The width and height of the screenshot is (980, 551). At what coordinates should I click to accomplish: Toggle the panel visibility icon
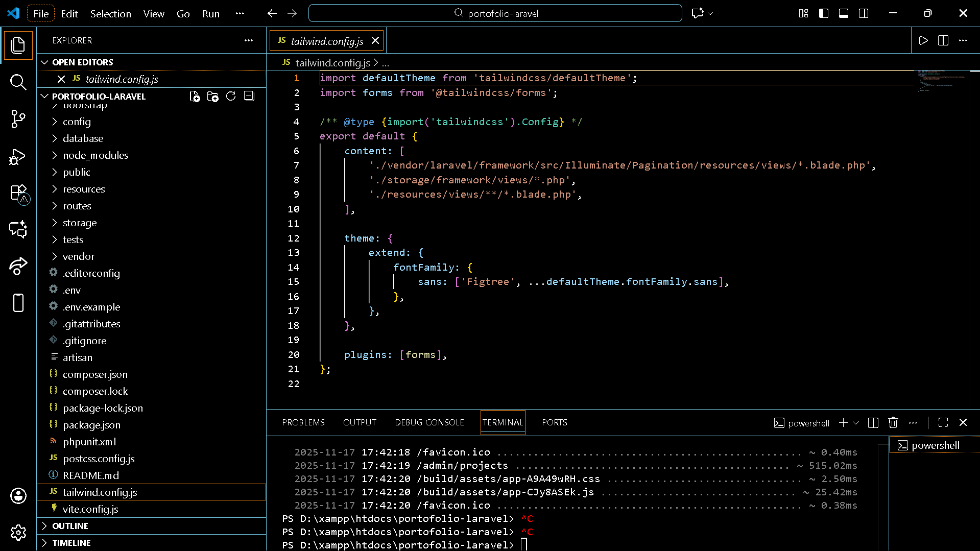(x=843, y=13)
